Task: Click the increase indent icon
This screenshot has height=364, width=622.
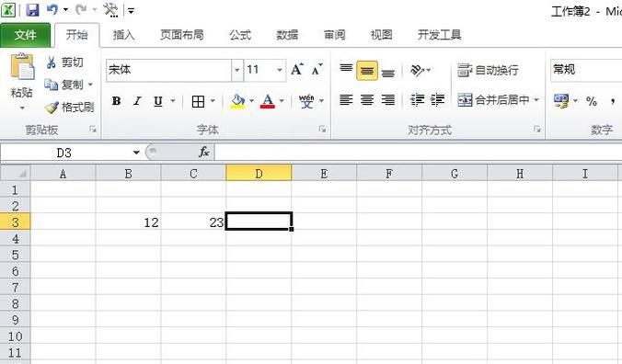Action: (x=437, y=100)
